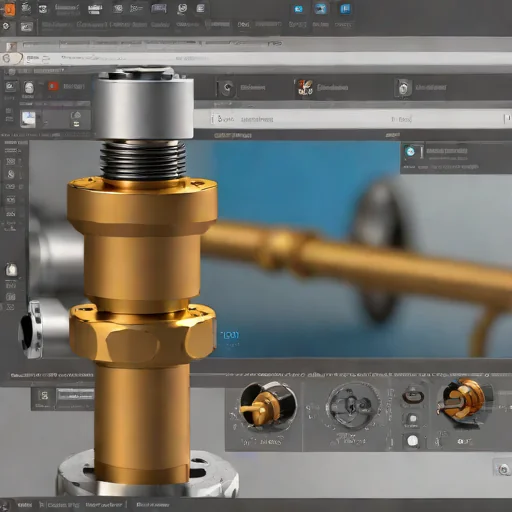Select the red square icon in left panel

click(53, 86)
